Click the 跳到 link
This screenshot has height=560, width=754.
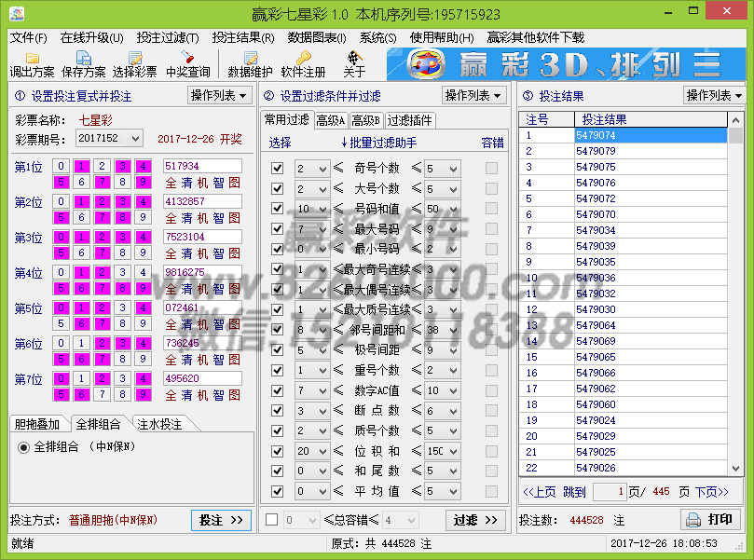[x=575, y=492]
